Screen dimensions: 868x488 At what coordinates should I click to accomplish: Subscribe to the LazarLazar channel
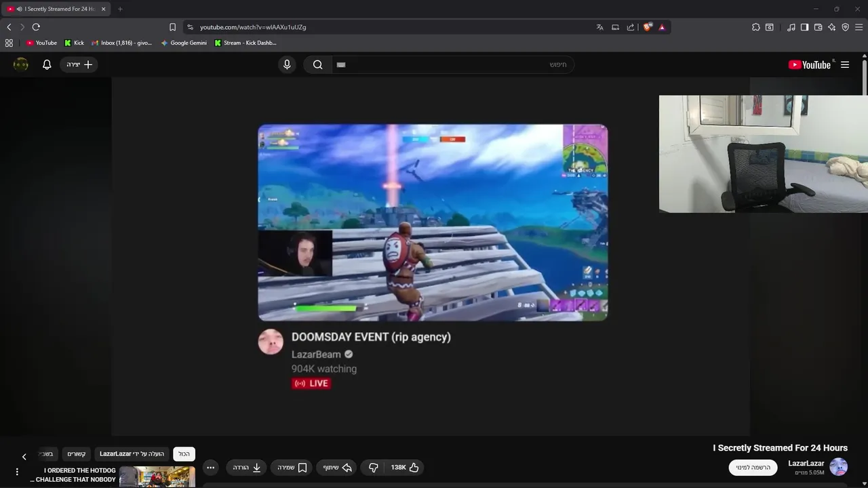(x=753, y=468)
